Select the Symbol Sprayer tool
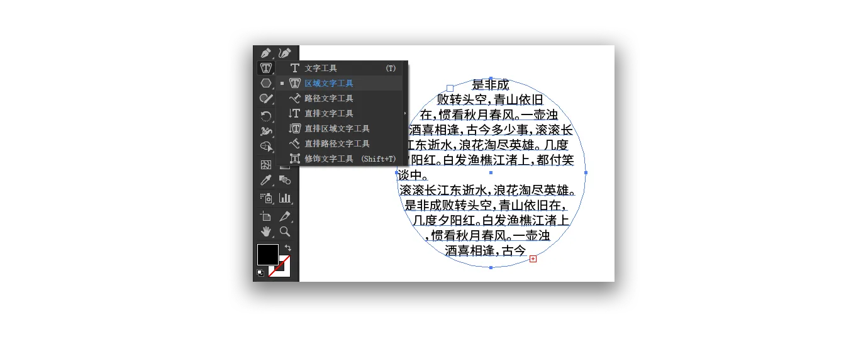 [x=266, y=197]
